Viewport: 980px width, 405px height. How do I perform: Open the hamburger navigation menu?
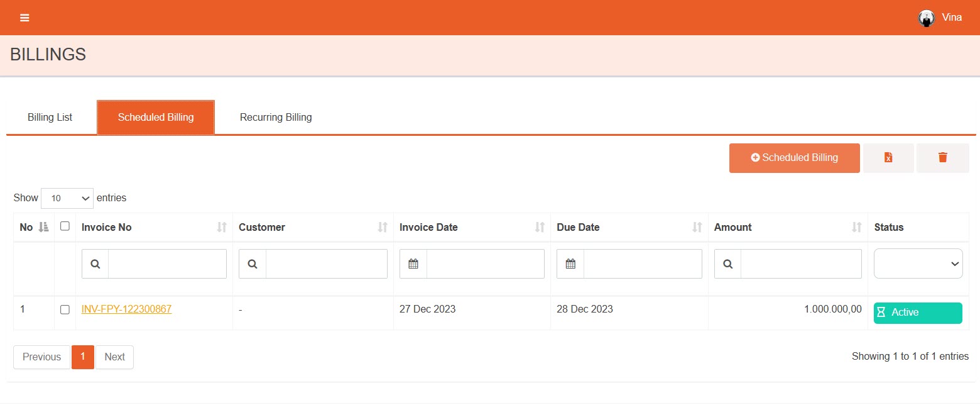click(x=24, y=18)
